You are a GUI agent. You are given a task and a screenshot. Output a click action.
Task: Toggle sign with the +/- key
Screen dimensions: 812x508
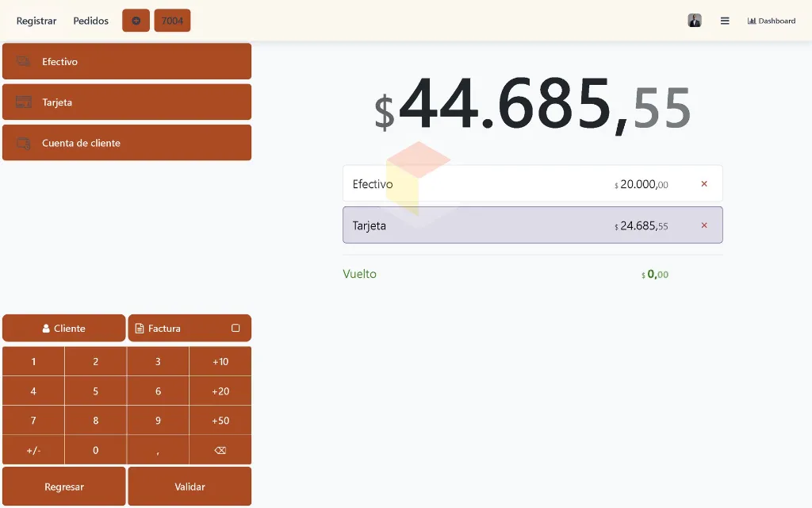click(x=33, y=450)
